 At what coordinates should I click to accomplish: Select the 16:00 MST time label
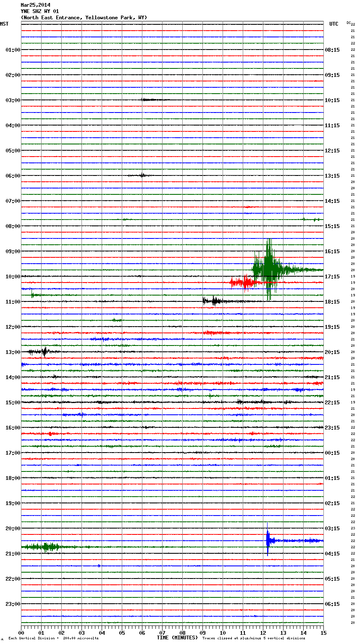pyautogui.click(x=13, y=428)
